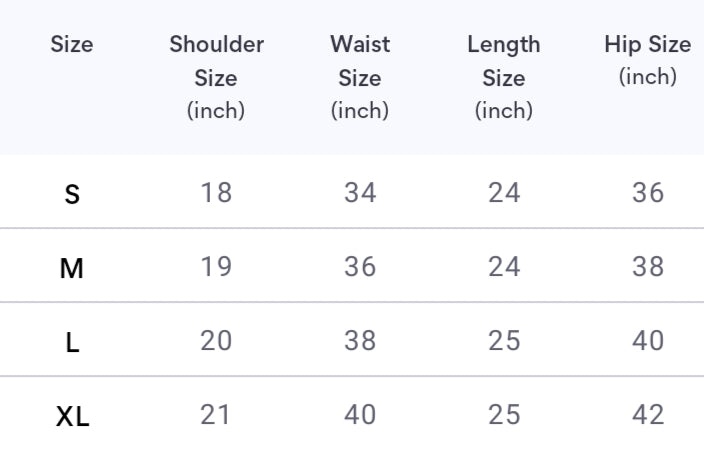Click the Size column header
This screenshot has width=704, height=460.
pos(72,45)
